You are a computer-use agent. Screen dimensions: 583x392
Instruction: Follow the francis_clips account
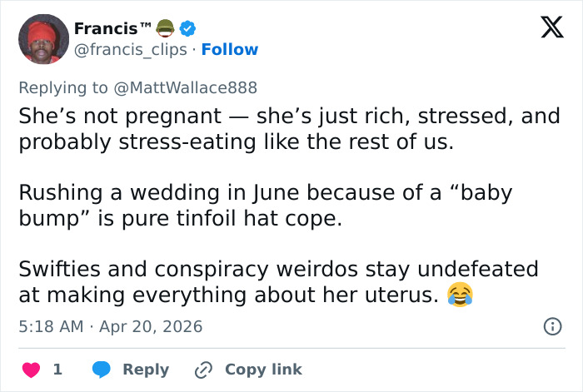point(230,50)
